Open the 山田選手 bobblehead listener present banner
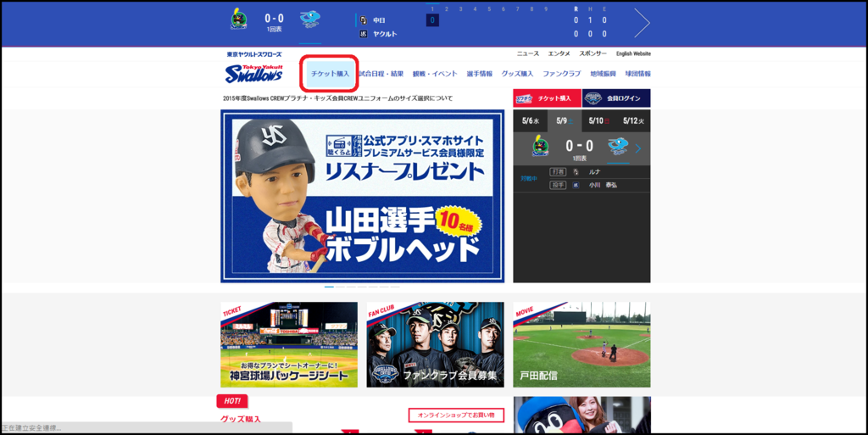Image resolution: width=868 pixels, height=435 pixels. point(363,196)
